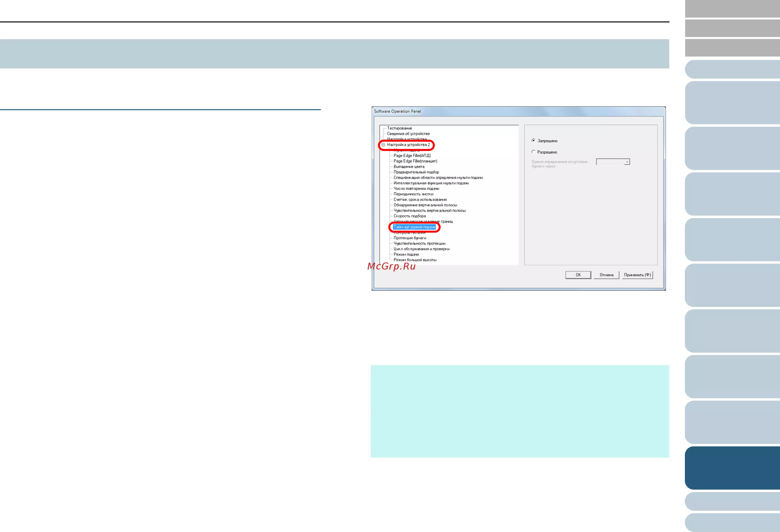Select Режим большой высоты item
Image resolution: width=780 pixels, height=532 pixels.
(x=415, y=260)
